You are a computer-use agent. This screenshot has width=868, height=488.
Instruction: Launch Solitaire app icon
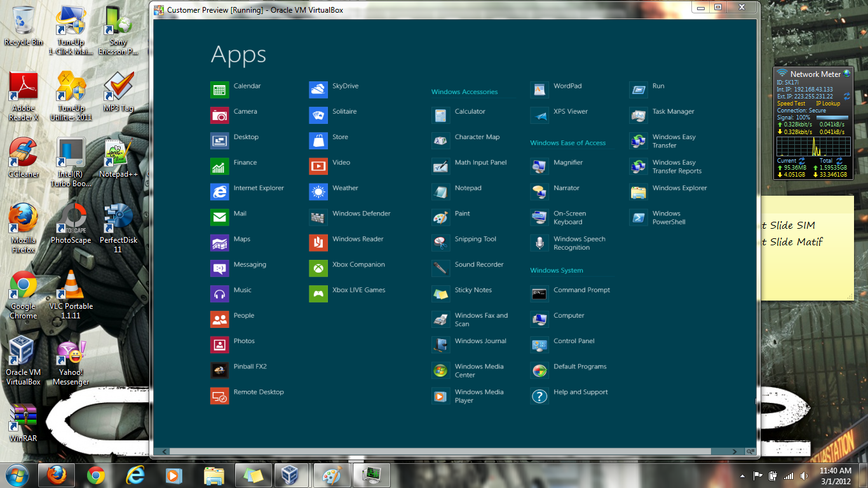click(318, 116)
